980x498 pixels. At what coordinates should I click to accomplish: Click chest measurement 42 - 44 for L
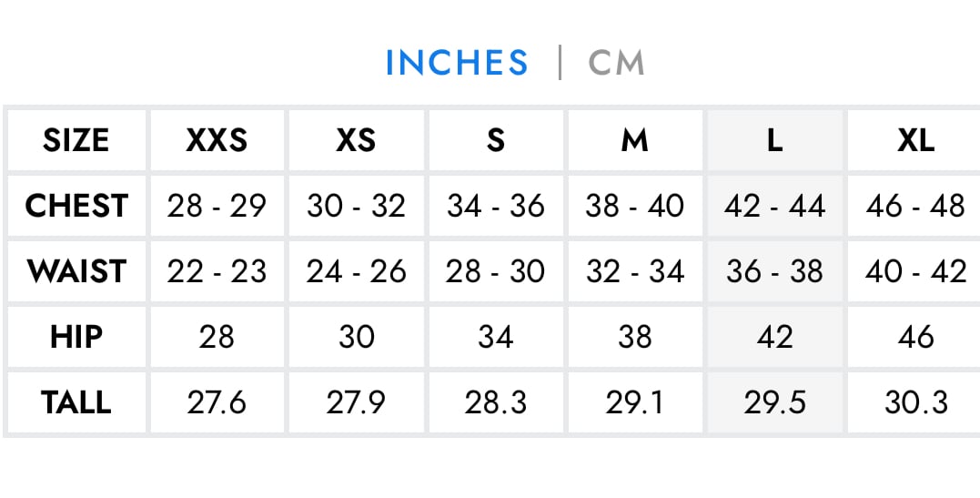[774, 206]
